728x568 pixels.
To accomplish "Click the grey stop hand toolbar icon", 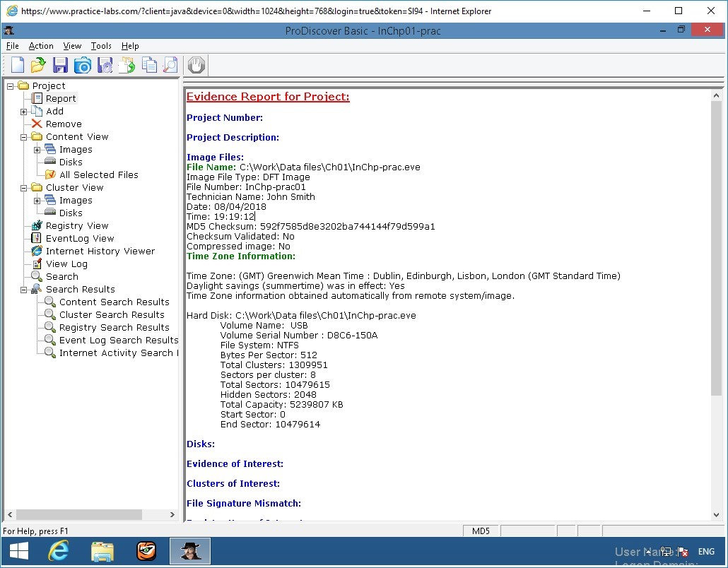I will click(x=196, y=65).
